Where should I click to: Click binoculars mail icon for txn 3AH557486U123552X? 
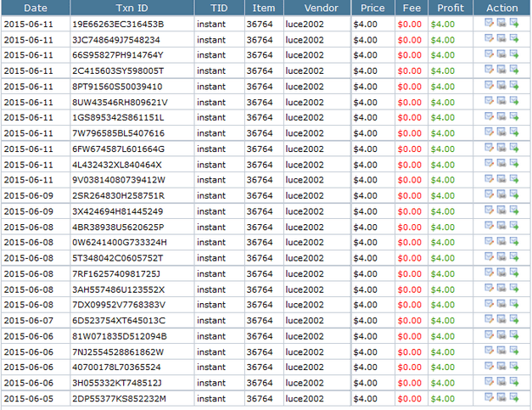point(501,288)
